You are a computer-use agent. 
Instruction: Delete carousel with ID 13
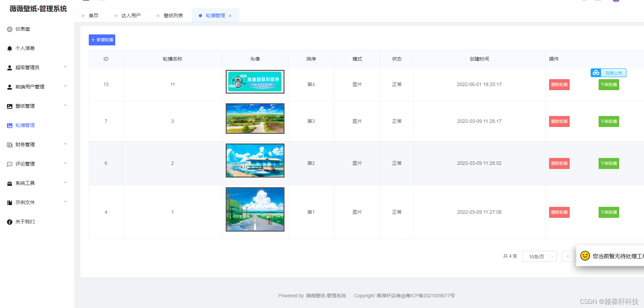559,85
